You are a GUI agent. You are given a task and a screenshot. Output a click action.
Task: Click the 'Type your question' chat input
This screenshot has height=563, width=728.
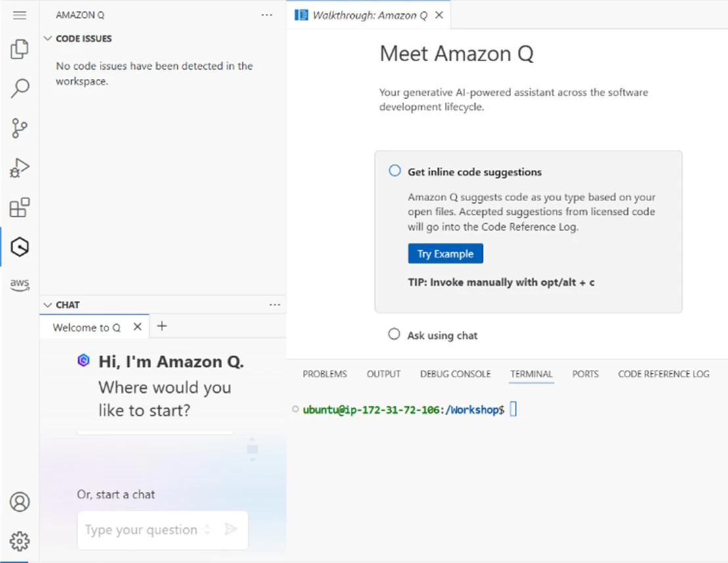click(x=141, y=529)
